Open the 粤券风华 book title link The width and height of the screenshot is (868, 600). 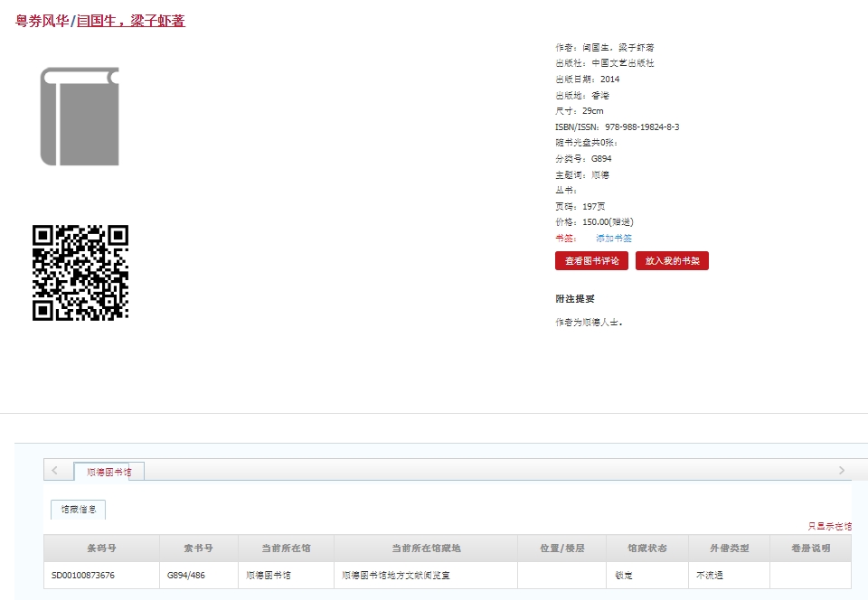click(42, 21)
